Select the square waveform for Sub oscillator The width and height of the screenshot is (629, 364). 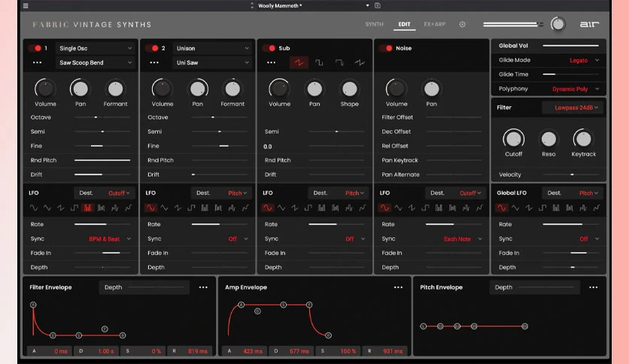[x=319, y=62]
